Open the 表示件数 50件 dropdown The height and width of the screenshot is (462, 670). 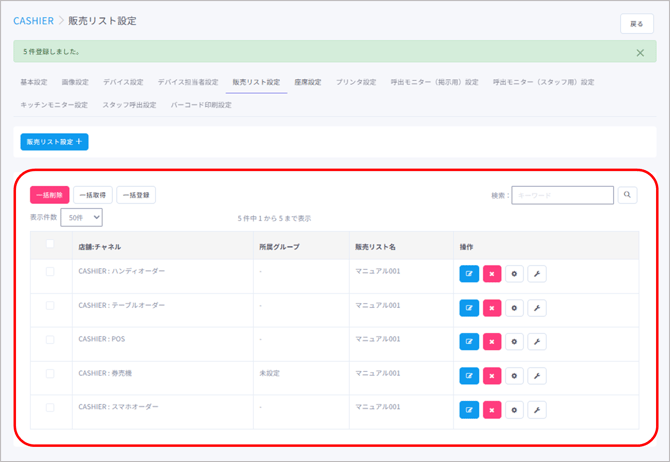point(82,217)
